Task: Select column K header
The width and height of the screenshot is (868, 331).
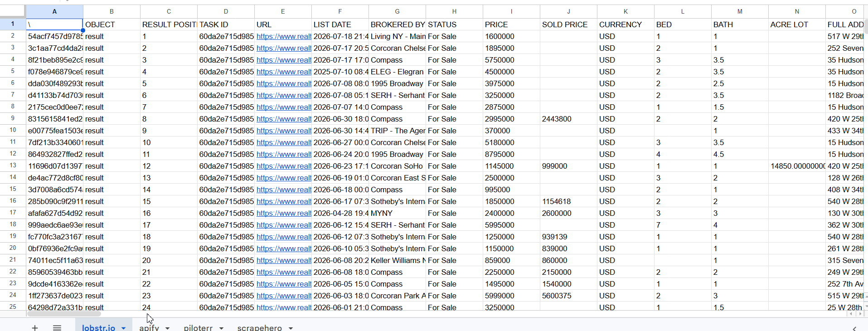Action: coord(626,11)
